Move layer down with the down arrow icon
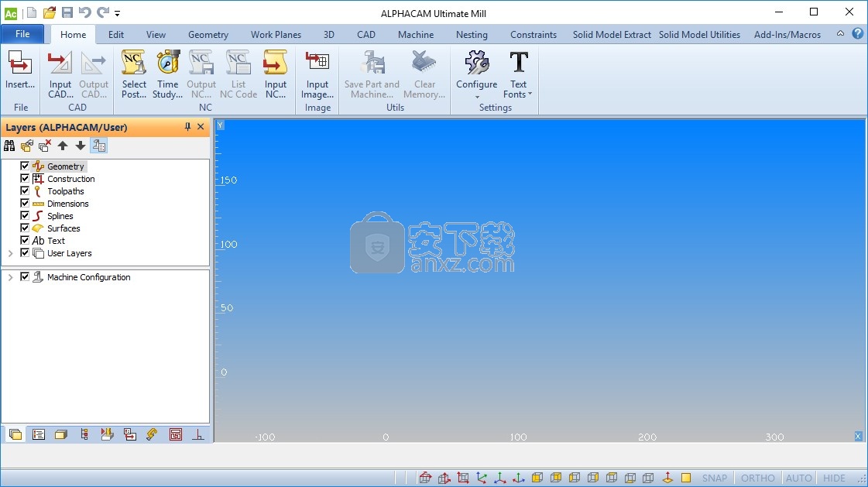868x487 pixels. [81, 146]
